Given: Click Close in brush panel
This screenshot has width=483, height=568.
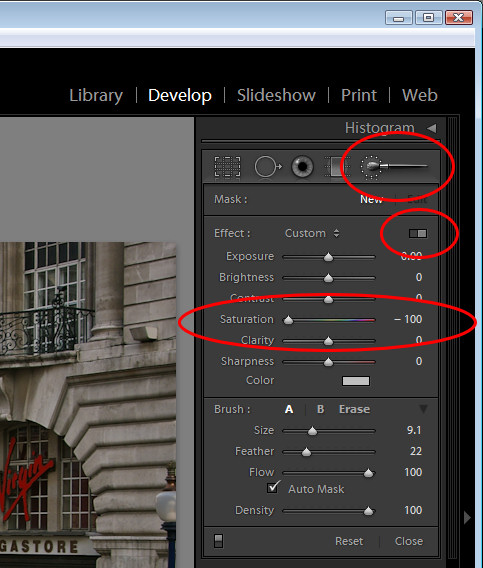Looking at the screenshot, I should [x=409, y=541].
